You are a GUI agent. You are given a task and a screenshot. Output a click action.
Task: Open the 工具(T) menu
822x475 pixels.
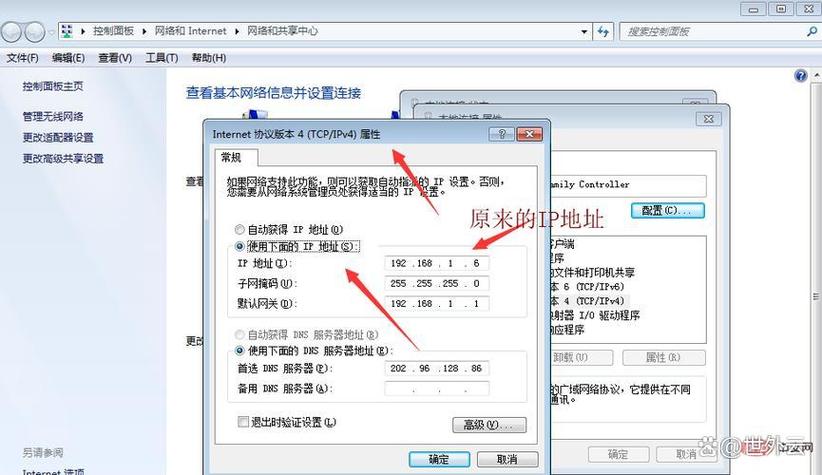(161, 58)
